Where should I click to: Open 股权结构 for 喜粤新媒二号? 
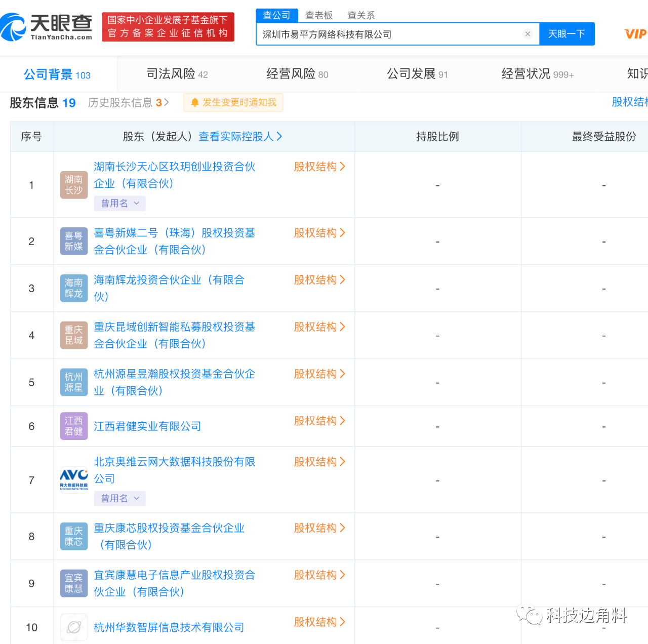coord(319,233)
